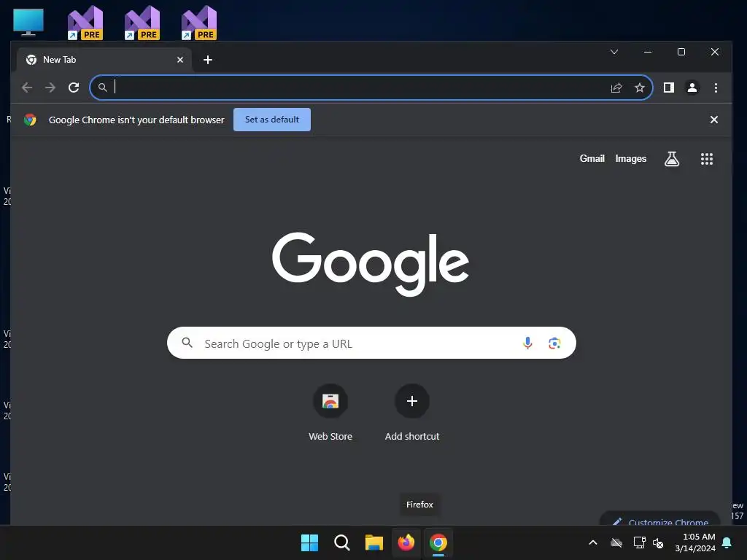Click the Google logo

pos(371,263)
